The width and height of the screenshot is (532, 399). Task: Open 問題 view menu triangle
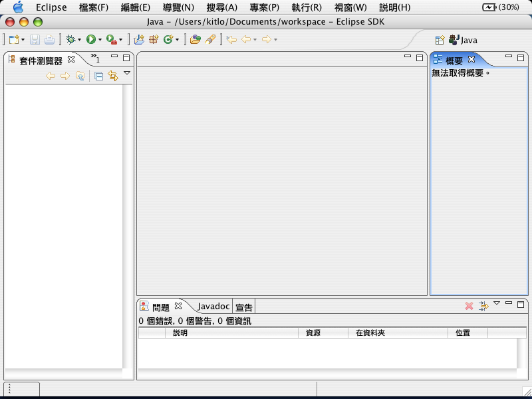(x=497, y=303)
